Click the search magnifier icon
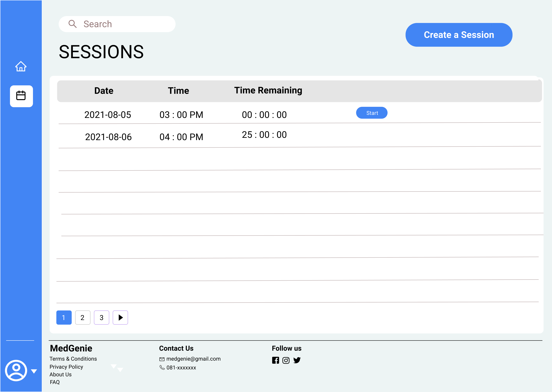The height and width of the screenshot is (392, 552). click(x=72, y=24)
